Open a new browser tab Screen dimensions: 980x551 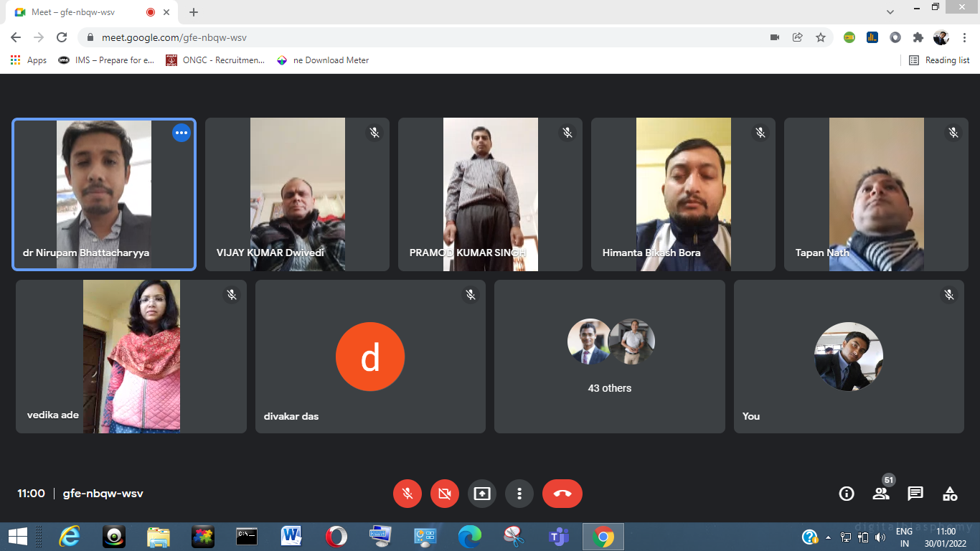(x=194, y=12)
